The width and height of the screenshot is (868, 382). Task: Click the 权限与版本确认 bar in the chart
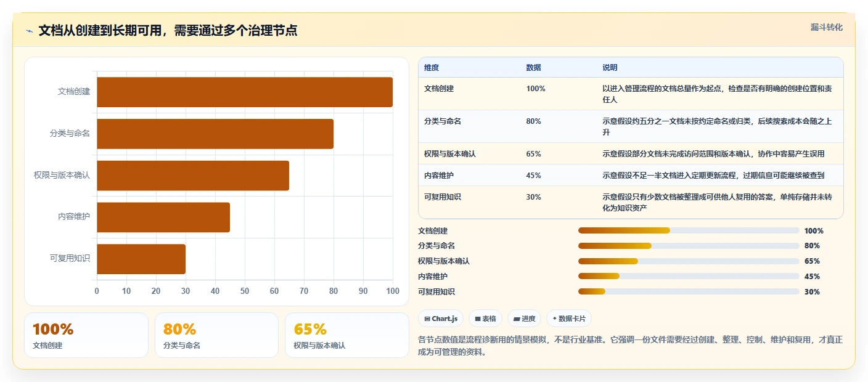pos(193,176)
